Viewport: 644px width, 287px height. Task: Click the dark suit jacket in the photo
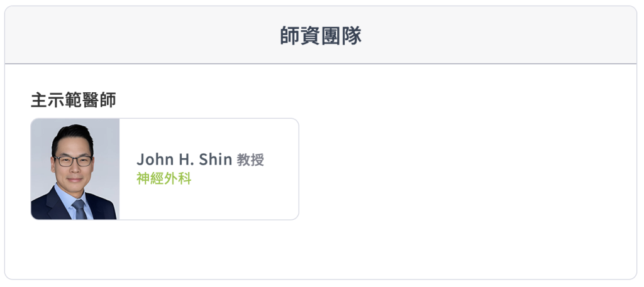49,207
